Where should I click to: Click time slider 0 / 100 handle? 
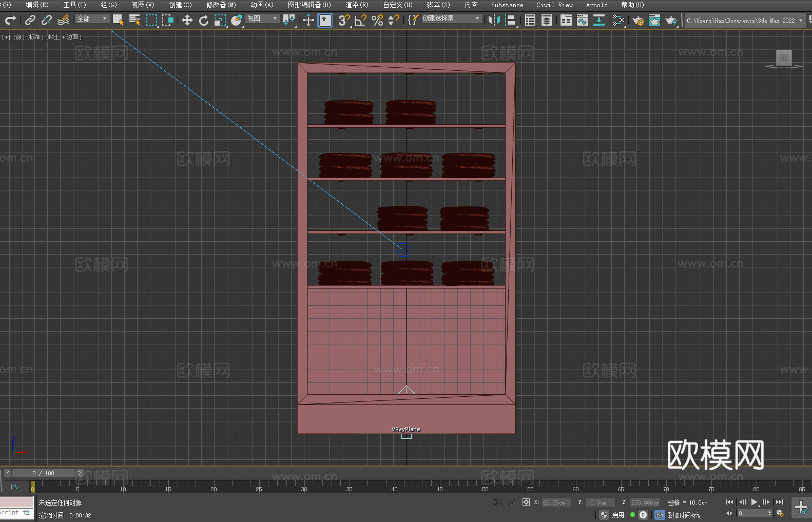click(44, 473)
